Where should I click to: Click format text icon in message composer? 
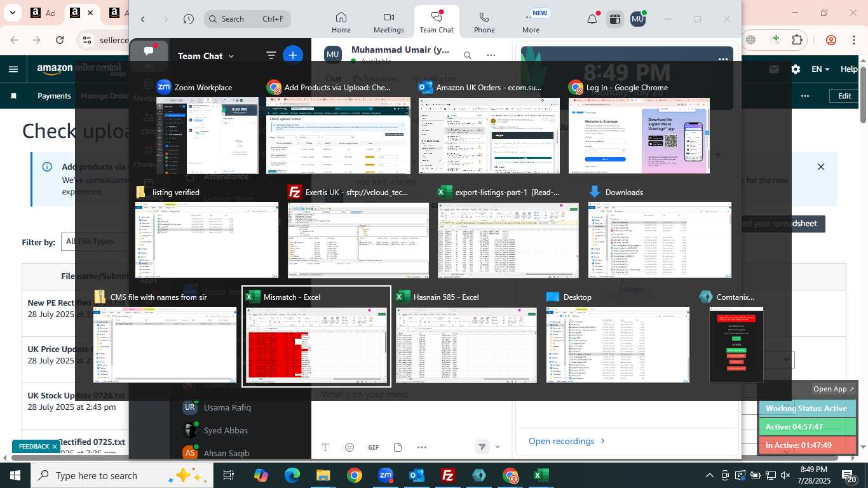pos(325,447)
